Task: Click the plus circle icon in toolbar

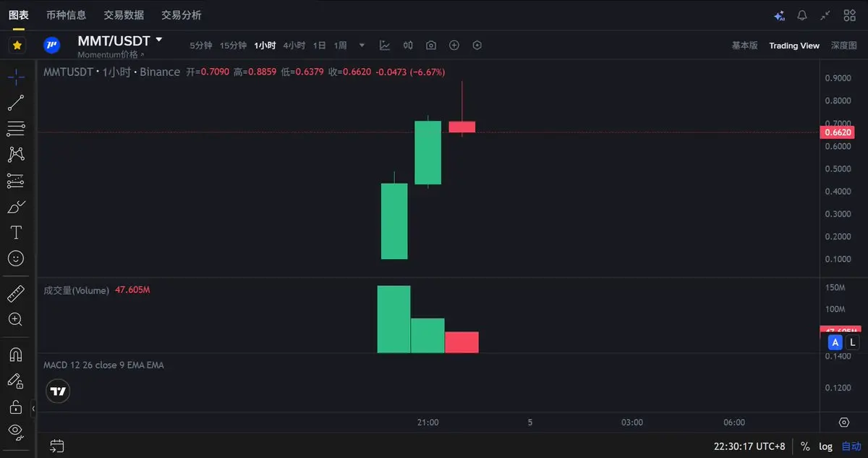Action: [454, 46]
